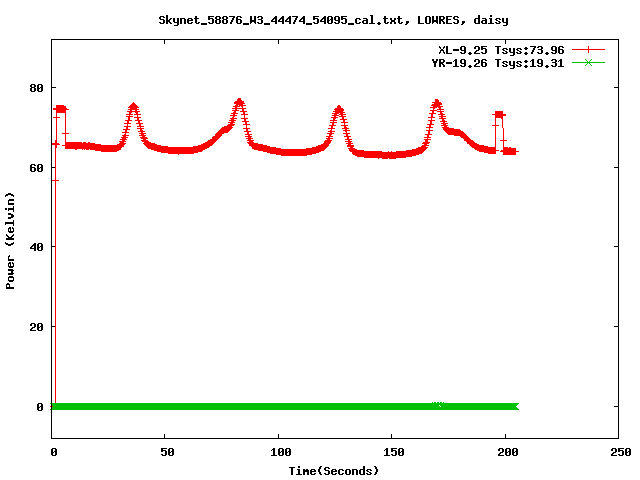
Task: Click x-axis tick label '150'
Action: pyautogui.click(x=394, y=452)
